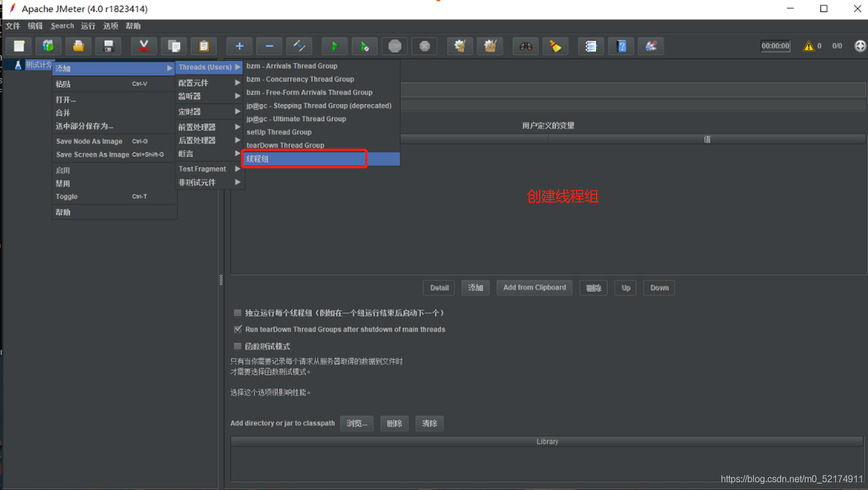
Task: Open Search with the binoculars icon
Action: pos(525,46)
